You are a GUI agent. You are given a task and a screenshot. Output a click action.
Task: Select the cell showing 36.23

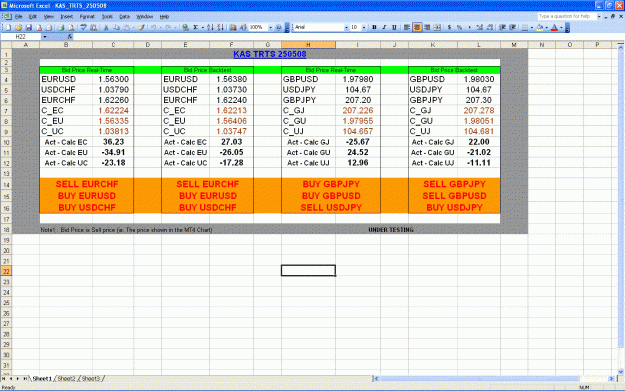(113, 142)
